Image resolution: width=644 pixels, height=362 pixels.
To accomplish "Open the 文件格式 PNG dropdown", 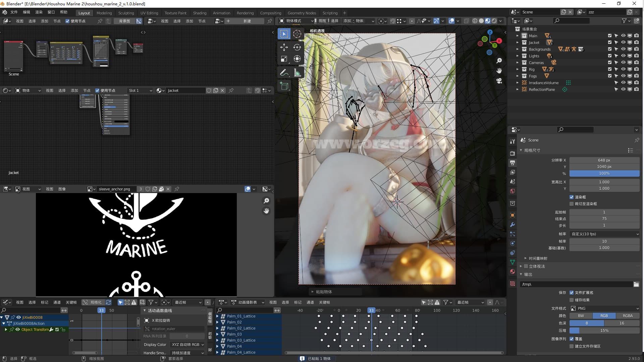I will click(x=604, y=308).
